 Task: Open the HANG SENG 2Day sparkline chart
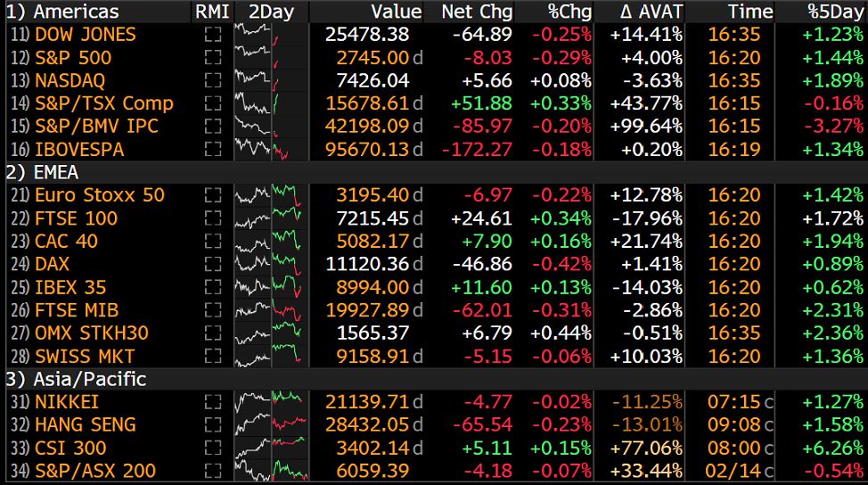(x=271, y=424)
